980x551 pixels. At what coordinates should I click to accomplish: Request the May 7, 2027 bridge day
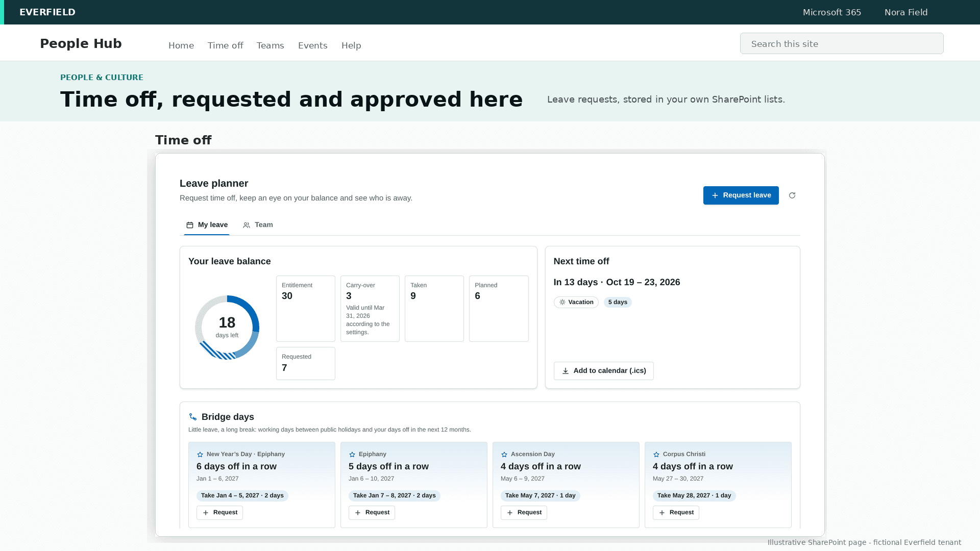(x=524, y=513)
